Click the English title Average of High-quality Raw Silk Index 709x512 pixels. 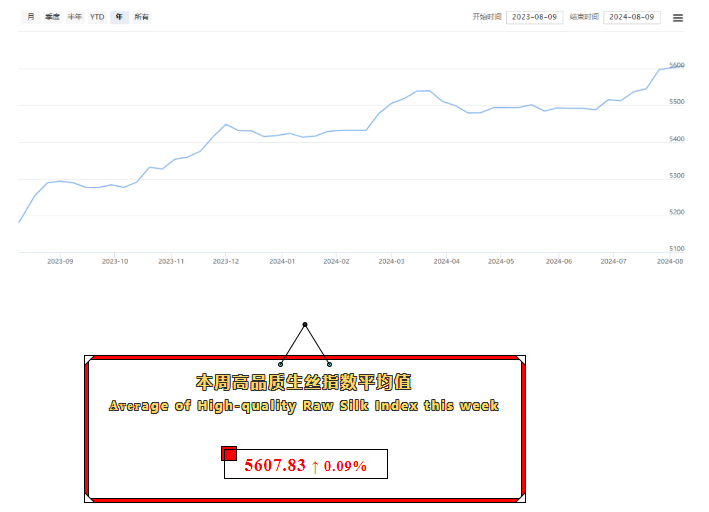(303, 406)
